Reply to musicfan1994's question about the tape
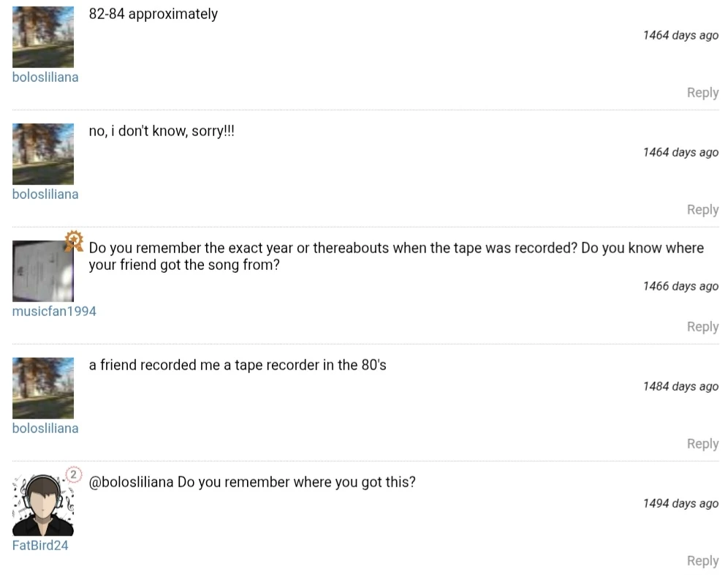728x575 pixels. pyautogui.click(x=702, y=327)
